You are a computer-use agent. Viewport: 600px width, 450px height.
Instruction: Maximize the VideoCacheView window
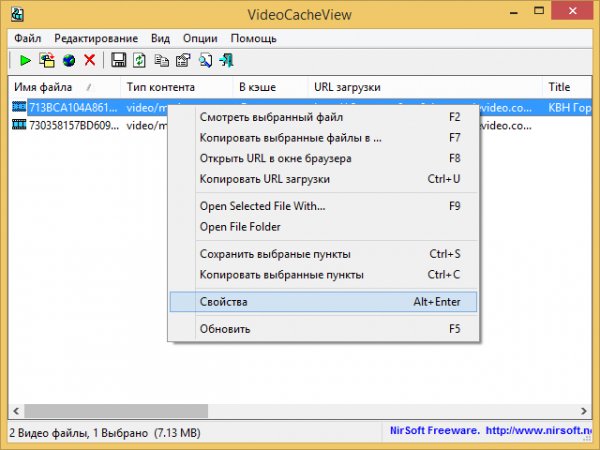(x=539, y=11)
